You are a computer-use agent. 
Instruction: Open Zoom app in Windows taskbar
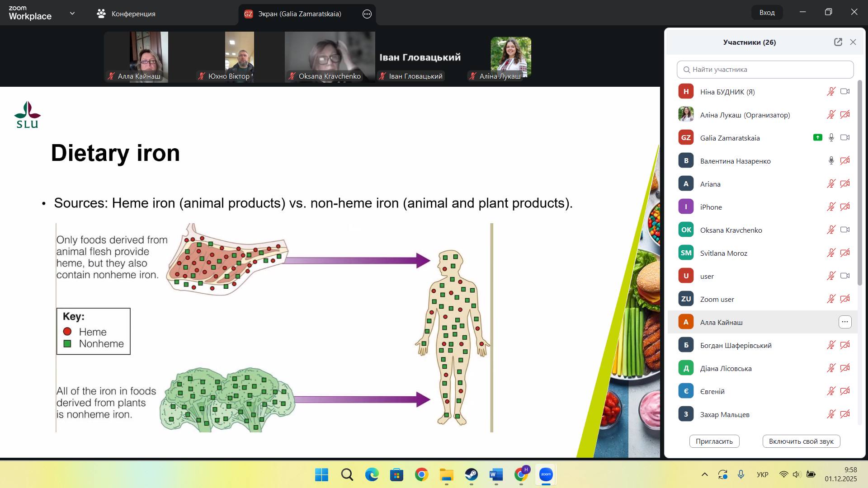click(x=546, y=474)
